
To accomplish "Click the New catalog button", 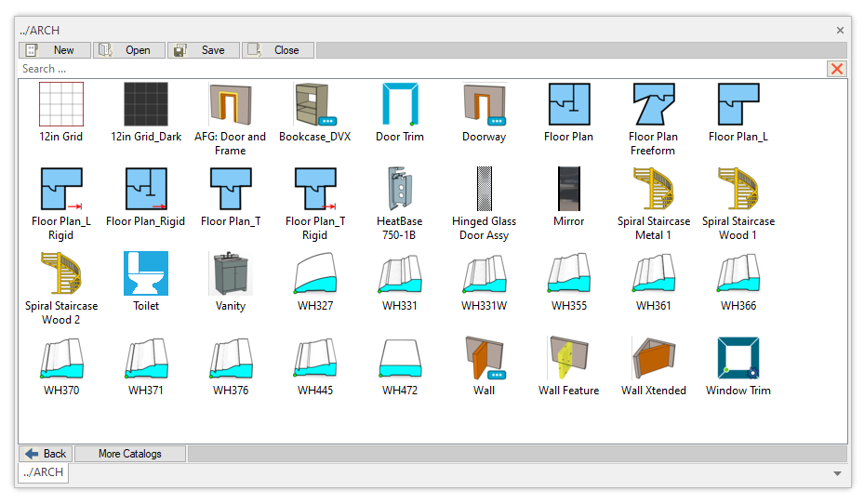I will pos(55,50).
